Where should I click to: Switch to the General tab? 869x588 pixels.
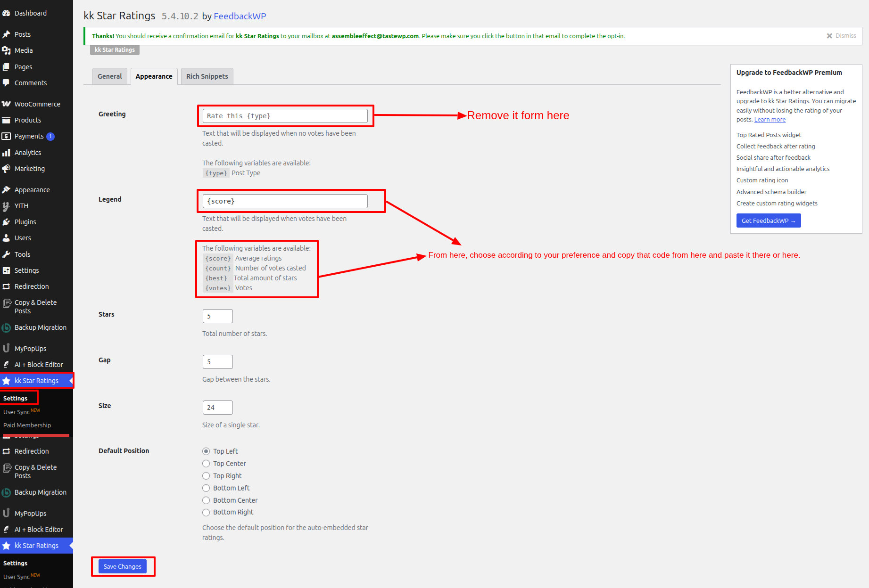(x=110, y=76)
